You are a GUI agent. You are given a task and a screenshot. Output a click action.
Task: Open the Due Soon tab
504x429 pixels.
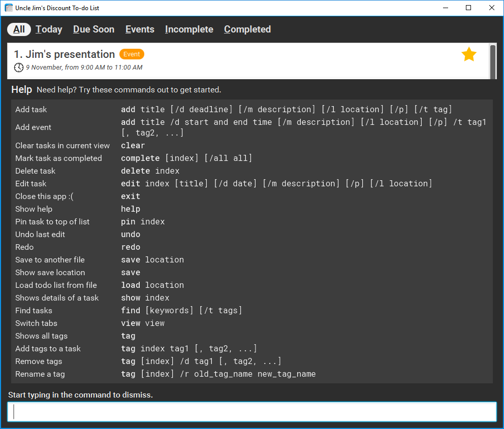pos(93,29)
